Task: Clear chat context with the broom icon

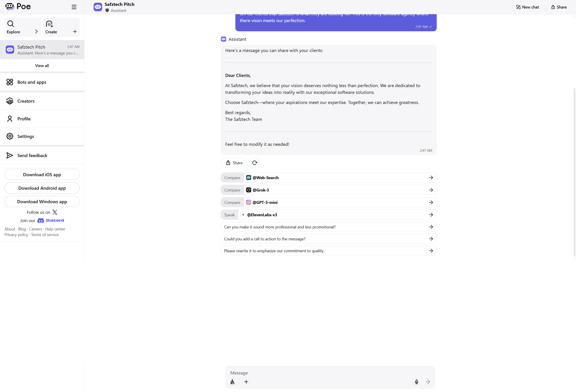Action: [232, 382]
